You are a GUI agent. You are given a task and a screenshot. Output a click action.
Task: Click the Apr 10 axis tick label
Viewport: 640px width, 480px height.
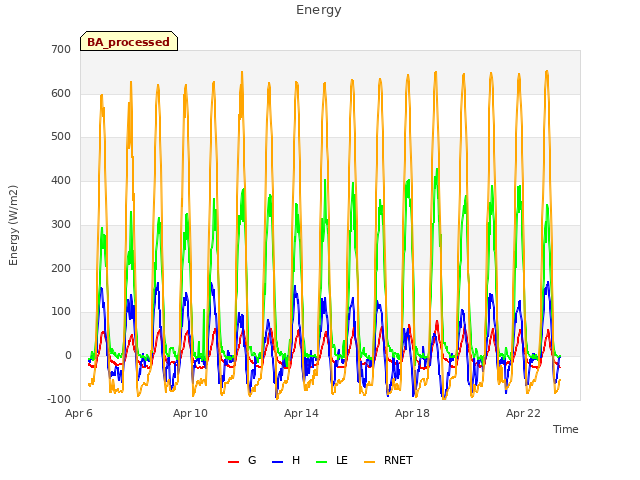[x=190, y=413]
